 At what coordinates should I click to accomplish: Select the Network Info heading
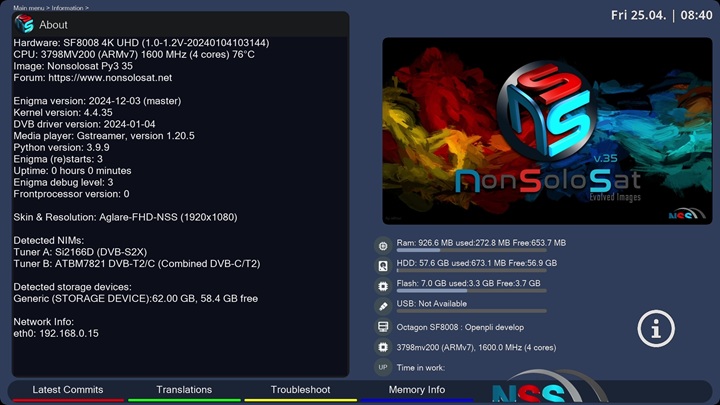click(x=44, y=322)
